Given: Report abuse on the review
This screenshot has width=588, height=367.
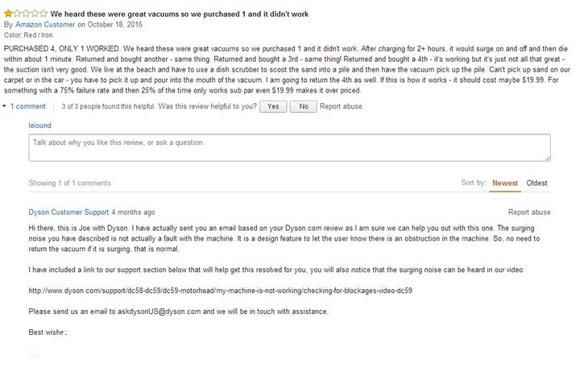Looking at the screenshot, I should (341, 106).
